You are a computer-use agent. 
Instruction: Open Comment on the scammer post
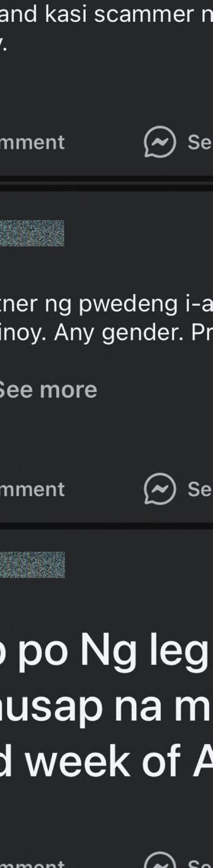click(x=32, y=142)
